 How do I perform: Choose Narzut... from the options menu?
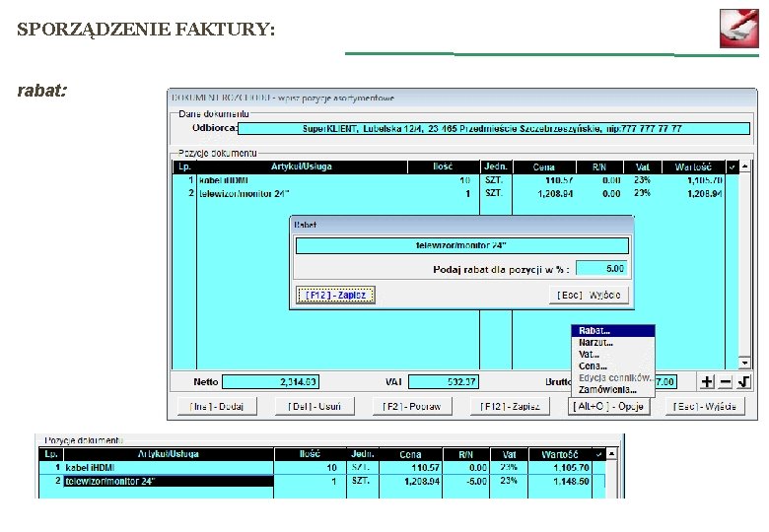point(612,343)
